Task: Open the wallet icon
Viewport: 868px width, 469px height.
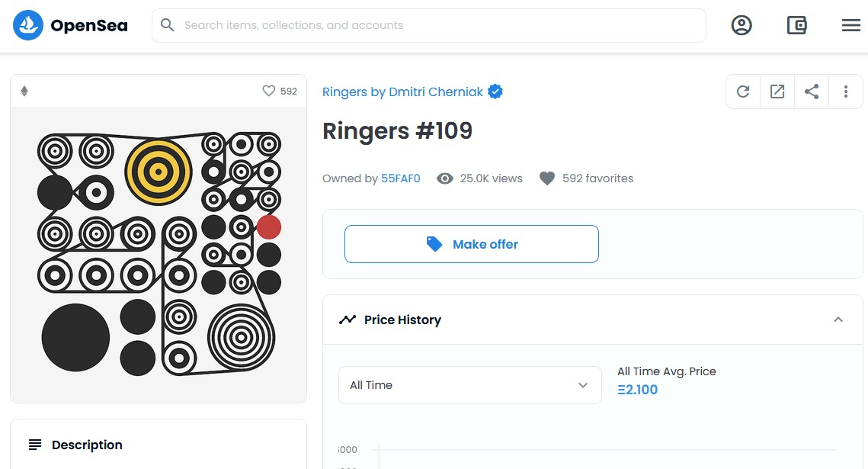Action: click(796, 25)
